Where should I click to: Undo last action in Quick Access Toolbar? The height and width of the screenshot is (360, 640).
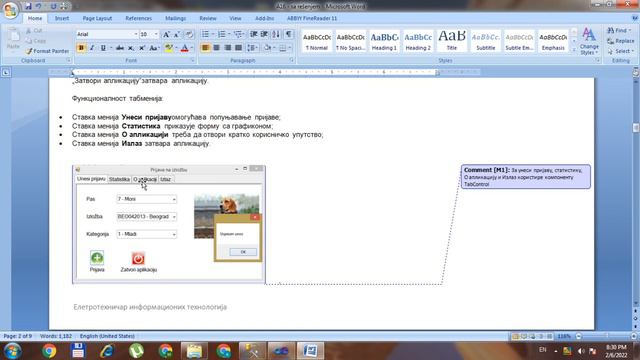39,6
